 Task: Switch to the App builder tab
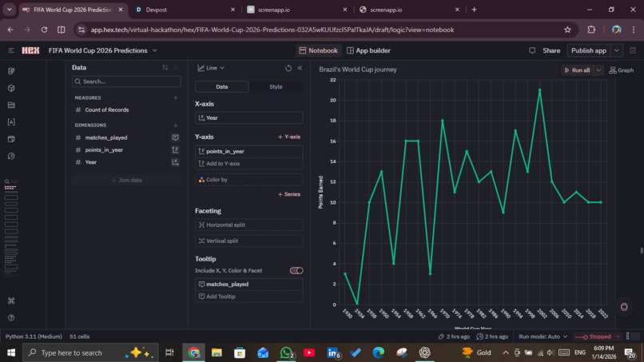tap(368, 50)
